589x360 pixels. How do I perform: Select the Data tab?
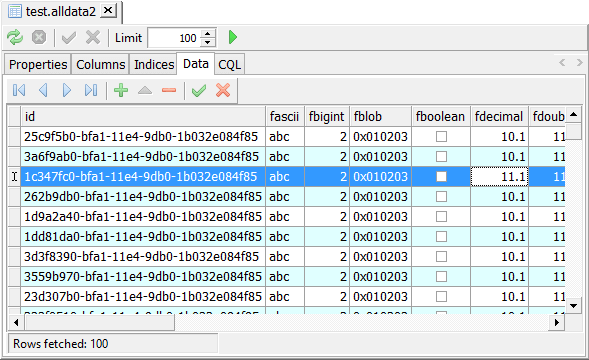(196, 64)
